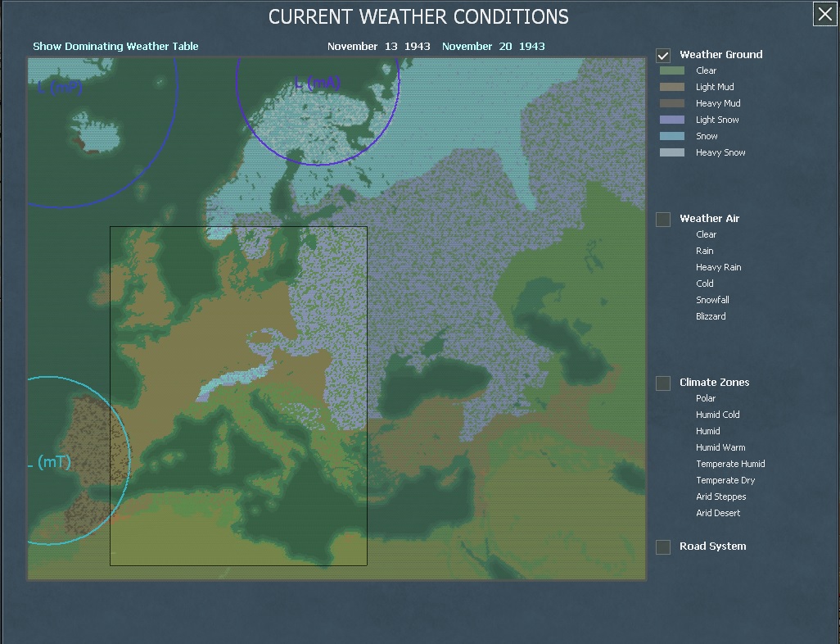Toggle the Road System checkbox on

pyautogui.click(x=662, y=546)
